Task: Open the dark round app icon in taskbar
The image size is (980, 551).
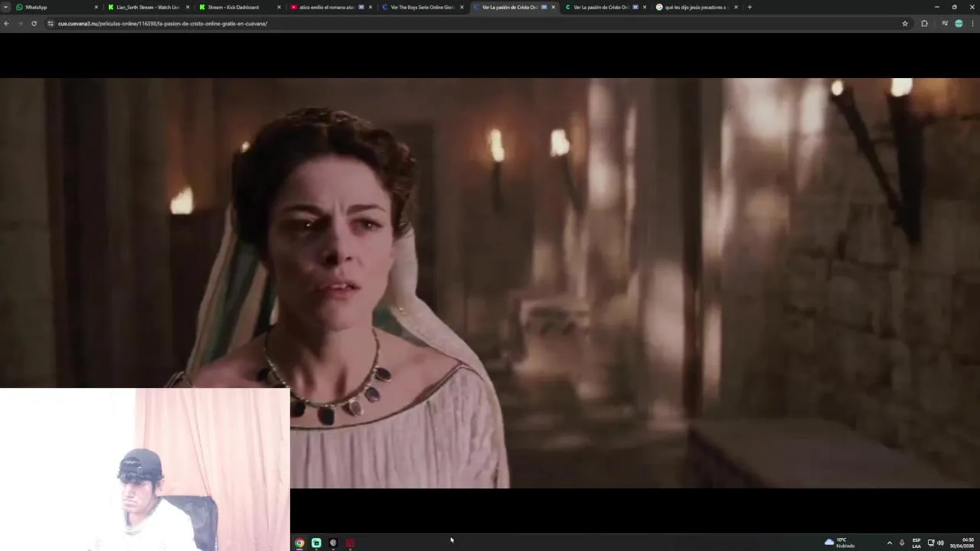Action: 333,543
